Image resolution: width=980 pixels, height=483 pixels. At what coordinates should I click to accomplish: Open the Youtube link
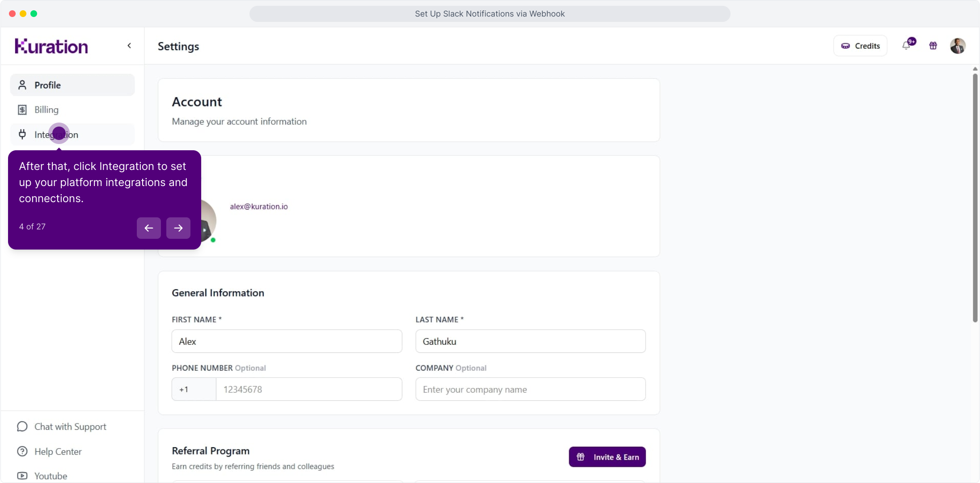click(42, 476)
